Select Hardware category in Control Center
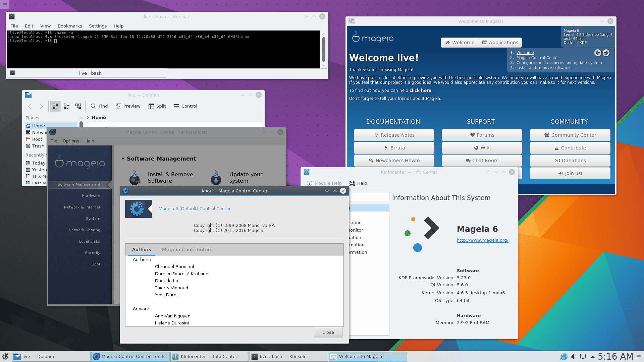Image resolution: width=644 pixels, height=362 pixels. click(91, 196)
